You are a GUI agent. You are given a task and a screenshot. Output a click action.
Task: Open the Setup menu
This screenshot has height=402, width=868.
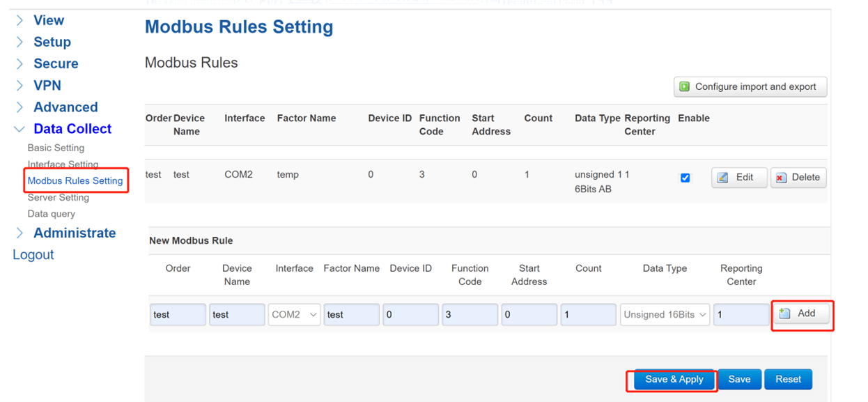click(52, 42)
